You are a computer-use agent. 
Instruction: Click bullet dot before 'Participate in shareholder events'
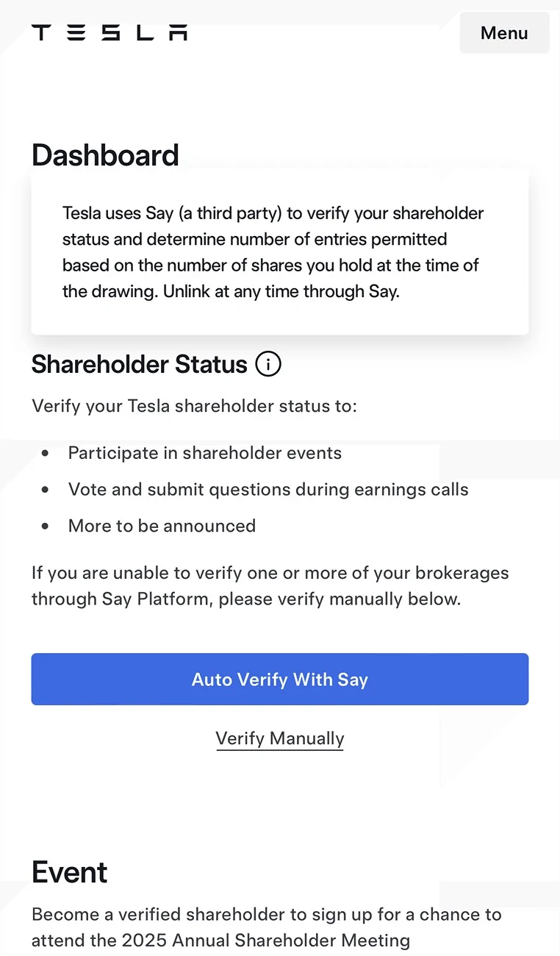[46, 454]
